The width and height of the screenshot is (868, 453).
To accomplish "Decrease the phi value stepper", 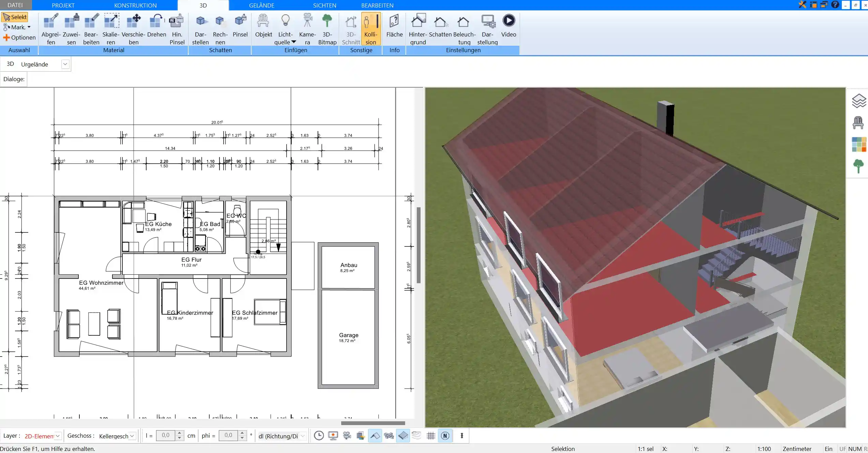I will [242, 438].
